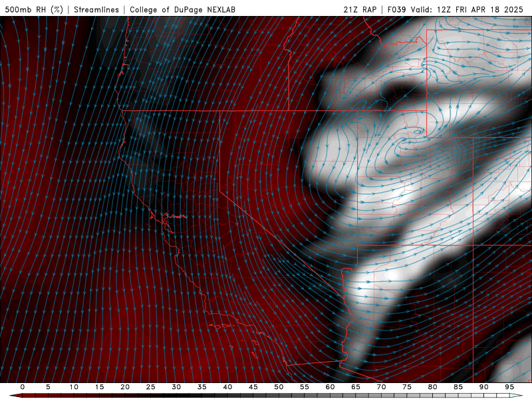Click the "21Z RAP" model run label
This screenshot has height=399, width=532.
pos(360,9)
